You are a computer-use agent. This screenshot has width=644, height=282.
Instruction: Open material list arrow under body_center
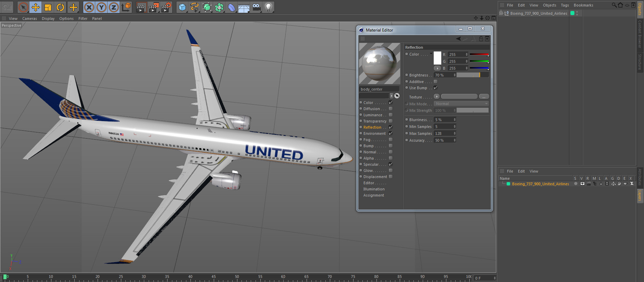click(392, 96)
